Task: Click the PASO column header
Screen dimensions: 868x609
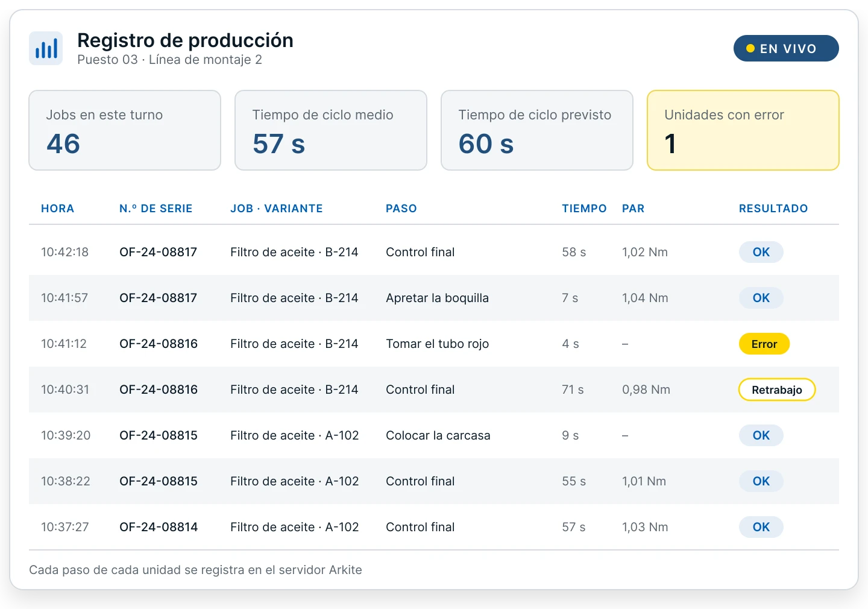Action: pyautogui.click(x=401, y=209)
